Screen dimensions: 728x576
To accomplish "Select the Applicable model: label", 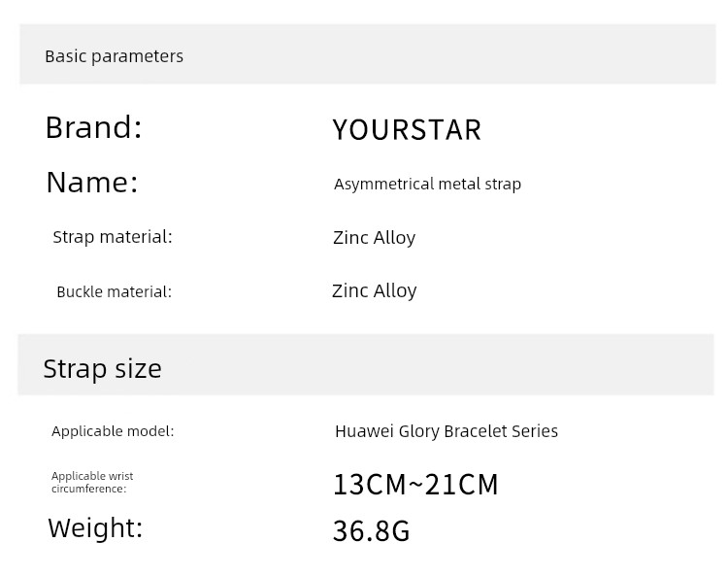I will 113,431.
